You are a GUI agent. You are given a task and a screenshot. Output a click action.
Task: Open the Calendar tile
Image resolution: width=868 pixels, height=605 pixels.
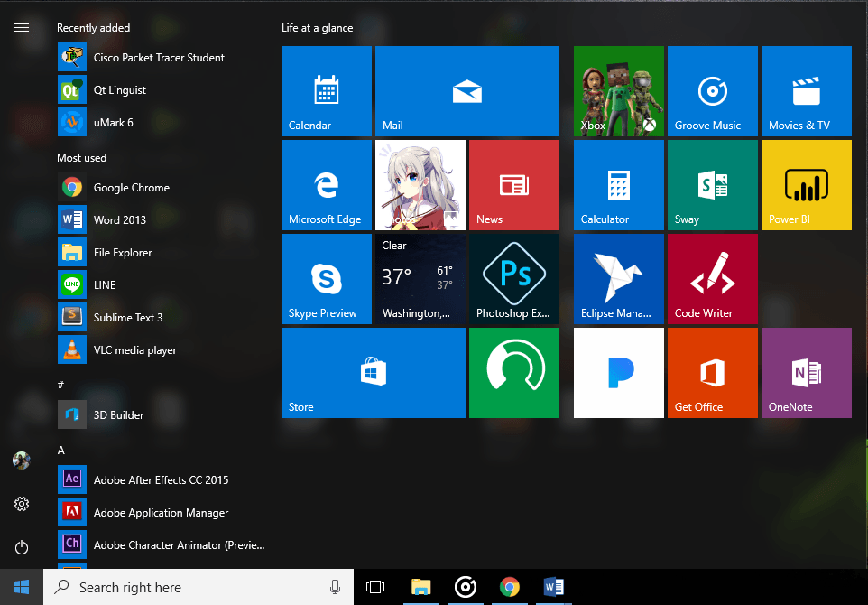point(327,91)
